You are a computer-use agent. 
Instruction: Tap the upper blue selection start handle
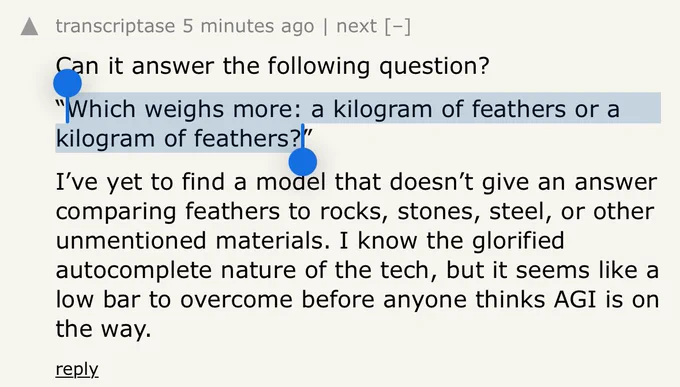pos(67,83)
